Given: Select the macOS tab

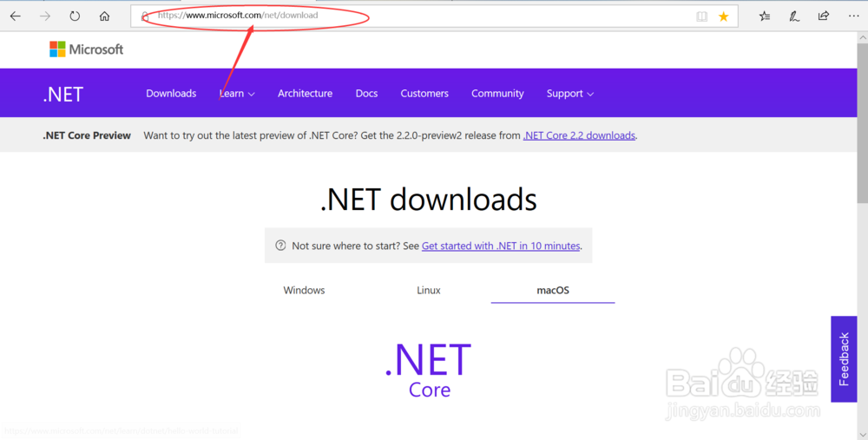Looking at the screenshot, I should tap(553, 290).
